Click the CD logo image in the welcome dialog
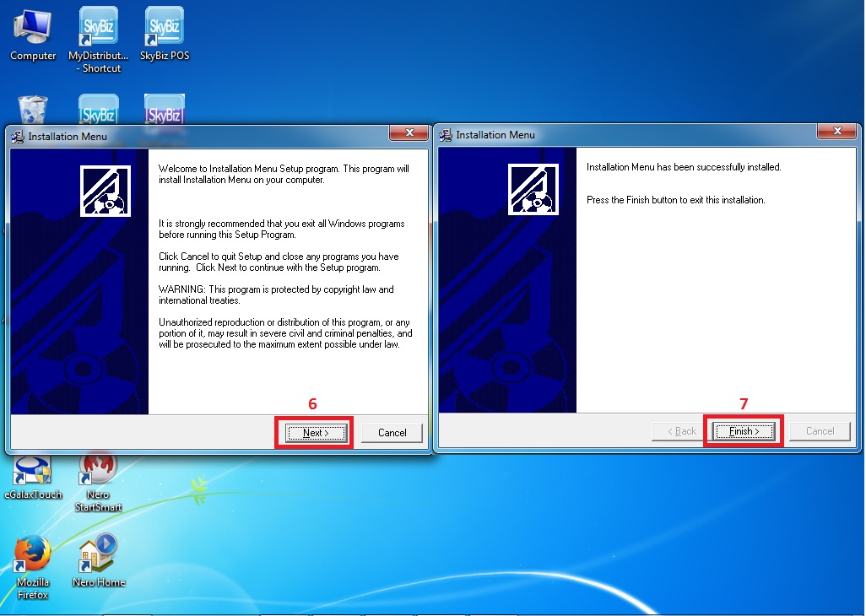866x616 pixels. coord(106,191)
